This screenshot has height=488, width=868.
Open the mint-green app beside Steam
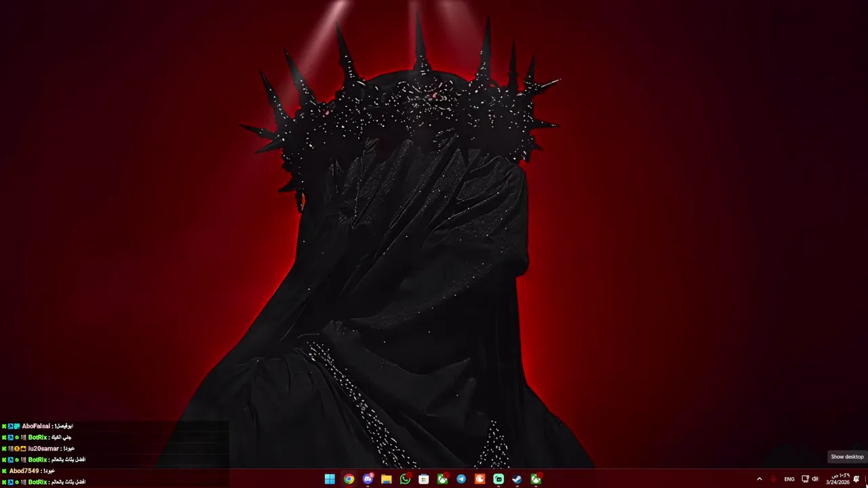498,479
